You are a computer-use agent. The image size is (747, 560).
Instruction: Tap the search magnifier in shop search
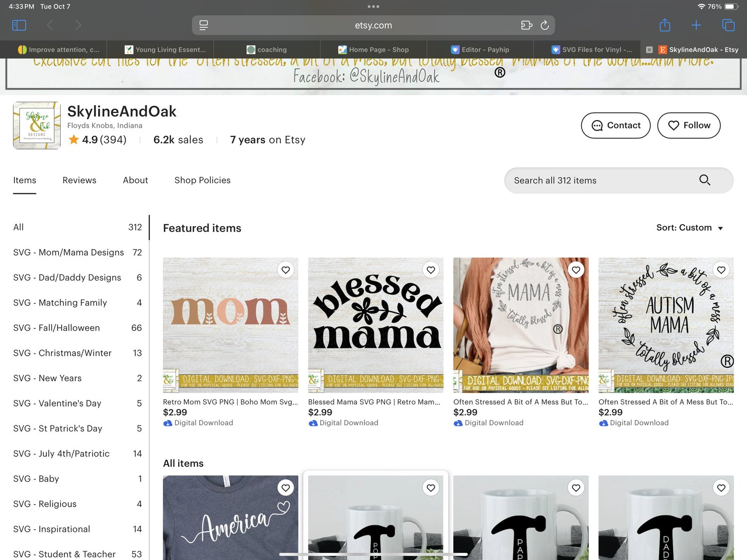tap(705, 180)
